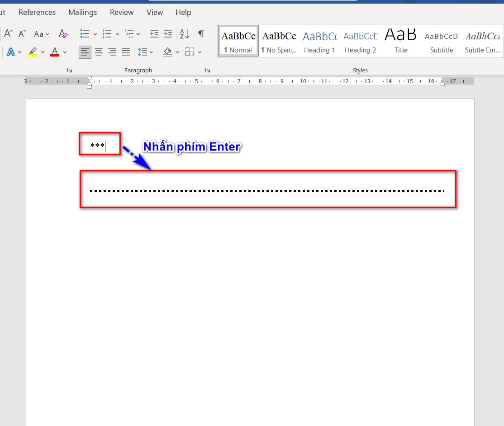Viewport: 504px width, 426px height.
Task: Center align the text
Action: 99,52
